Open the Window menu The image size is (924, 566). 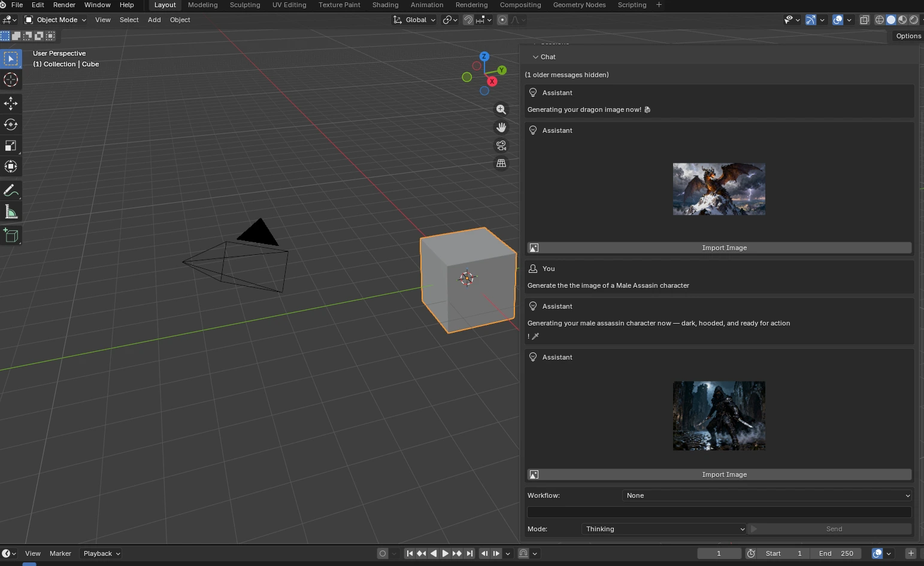(98, 5)
